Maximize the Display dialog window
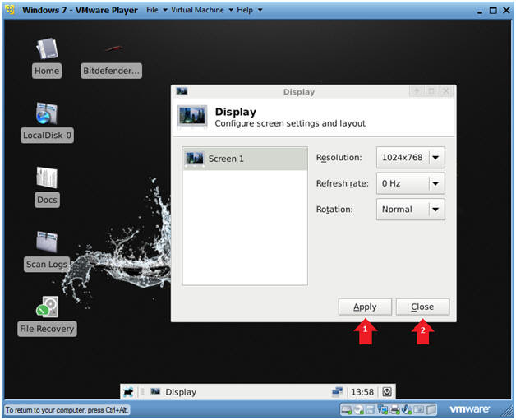The height and width of the screenshot is (420, 516). [431, 91]
